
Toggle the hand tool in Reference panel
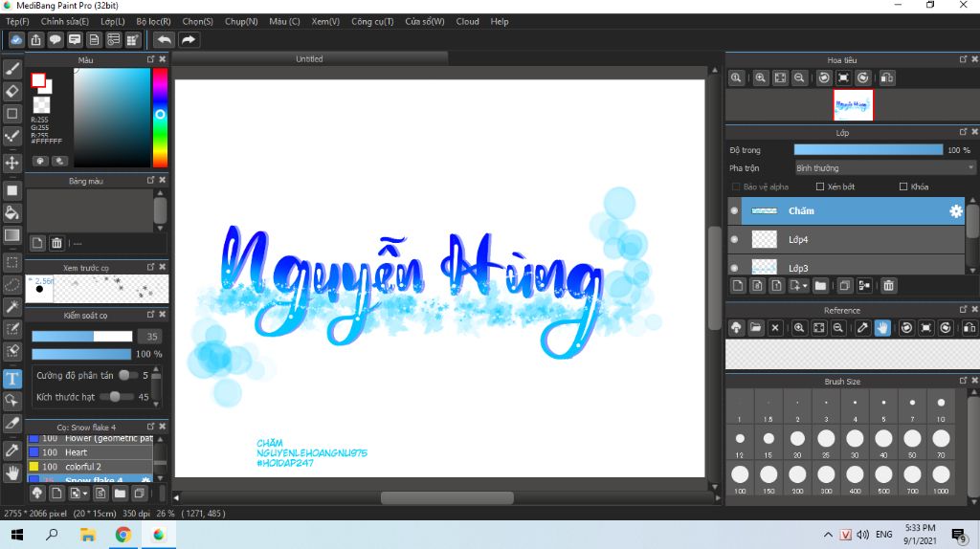point(881,328)
